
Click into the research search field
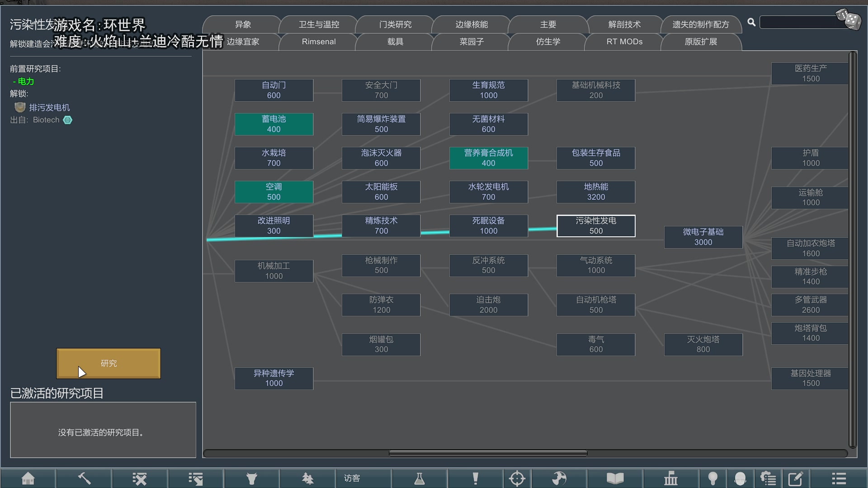798,22
